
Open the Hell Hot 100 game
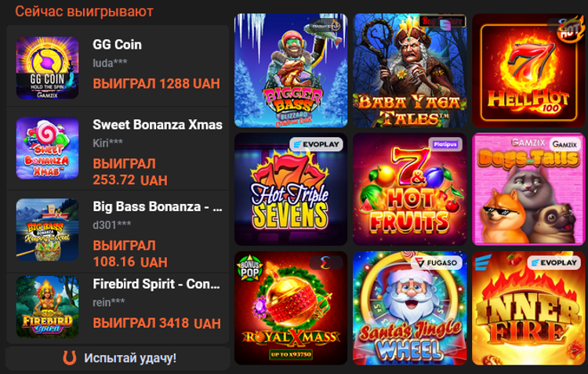tap(528, 71)
